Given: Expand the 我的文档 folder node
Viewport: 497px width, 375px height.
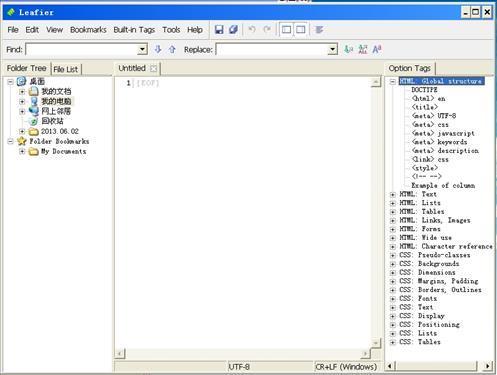Looking at the screenshot, I should click(x=22, y=91).
